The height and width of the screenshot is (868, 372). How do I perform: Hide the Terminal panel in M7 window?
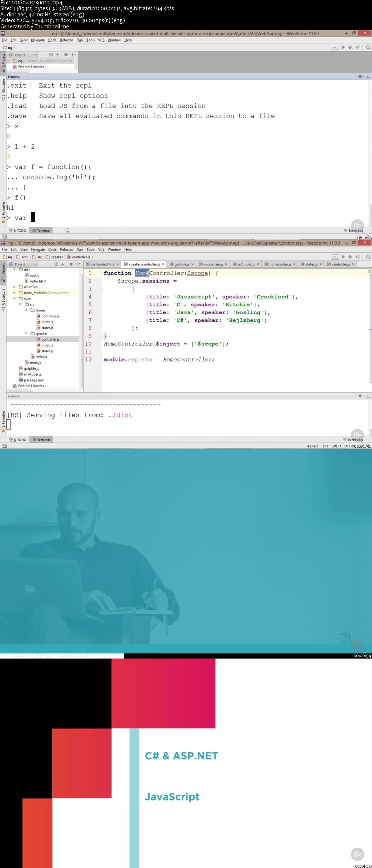coord(368,396)
